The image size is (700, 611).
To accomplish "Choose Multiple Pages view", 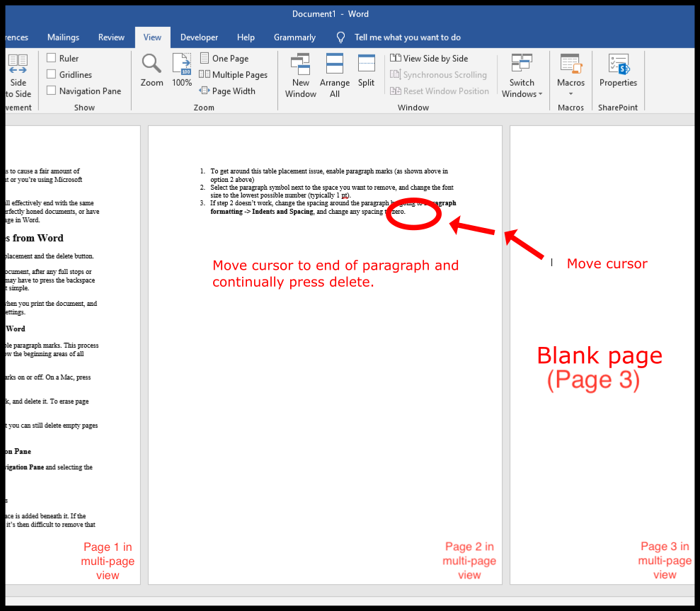I will (233, 74).
